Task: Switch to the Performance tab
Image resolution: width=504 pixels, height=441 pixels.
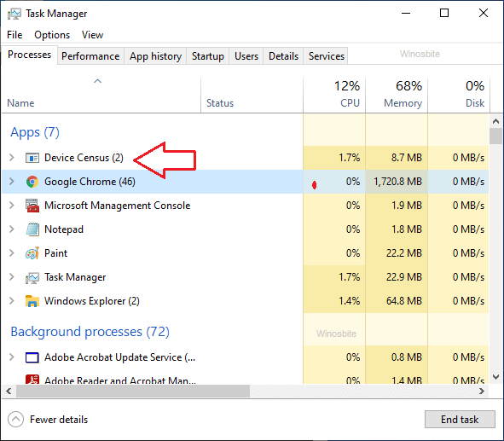Action: click(x=90, y=56)
